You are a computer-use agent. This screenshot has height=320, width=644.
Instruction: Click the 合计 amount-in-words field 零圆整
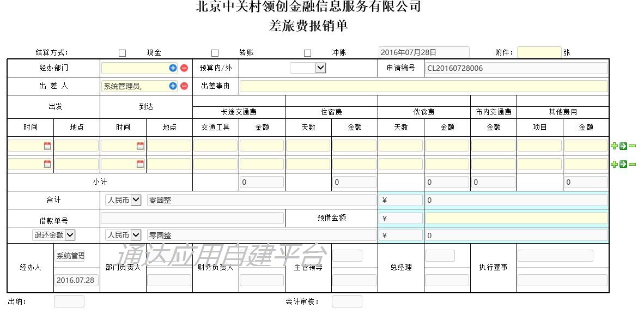click(262, 200)
